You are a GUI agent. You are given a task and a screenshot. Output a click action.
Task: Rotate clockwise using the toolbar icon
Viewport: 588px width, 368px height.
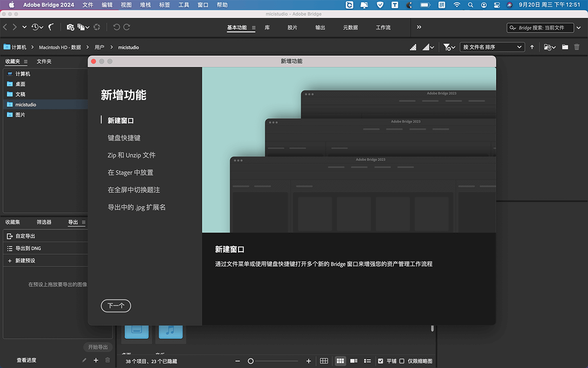point(127,27)
